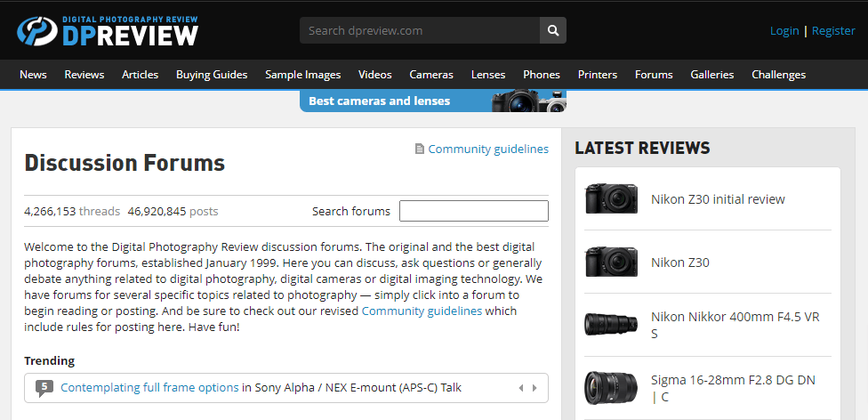Click the Sigma 16-28mm lens thumbnail
This screenshot has height=420, width=868.
[x=611, y=388]
